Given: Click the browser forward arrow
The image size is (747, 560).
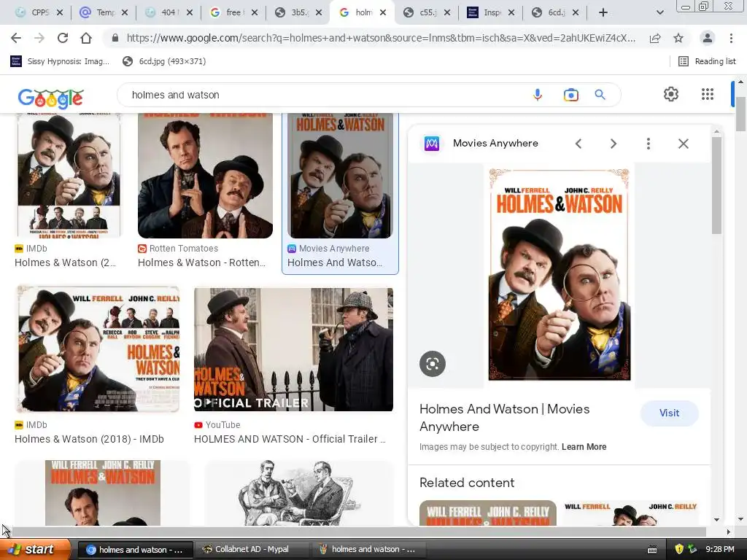Looking at the screenshot, I should coord(39,38).
